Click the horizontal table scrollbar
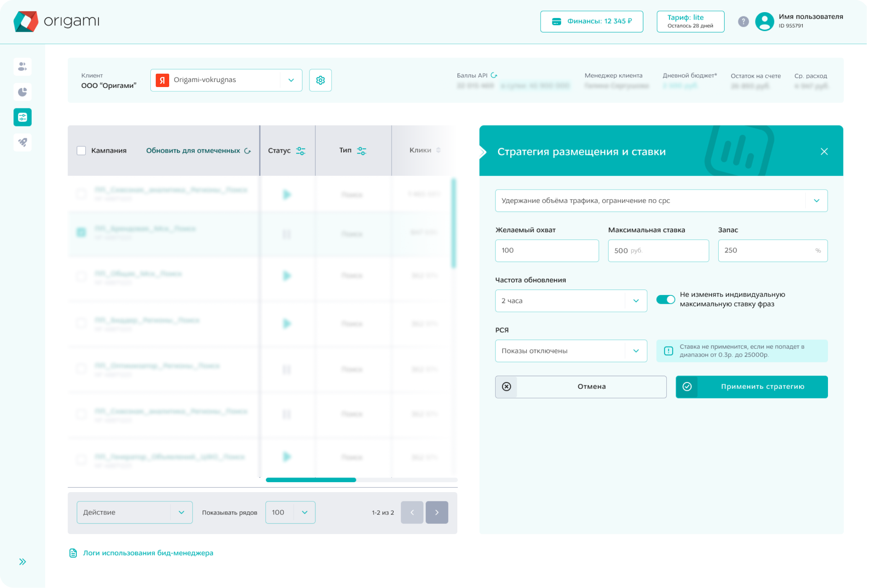This screenshot has width=869, height=588. 311,480
